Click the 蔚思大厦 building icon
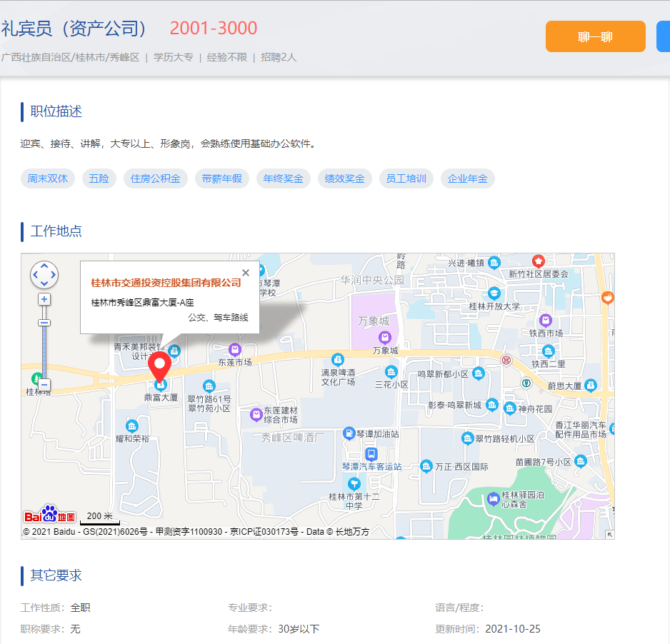The height and width of the screenshot is (644, 670). [x=591, y=386]
